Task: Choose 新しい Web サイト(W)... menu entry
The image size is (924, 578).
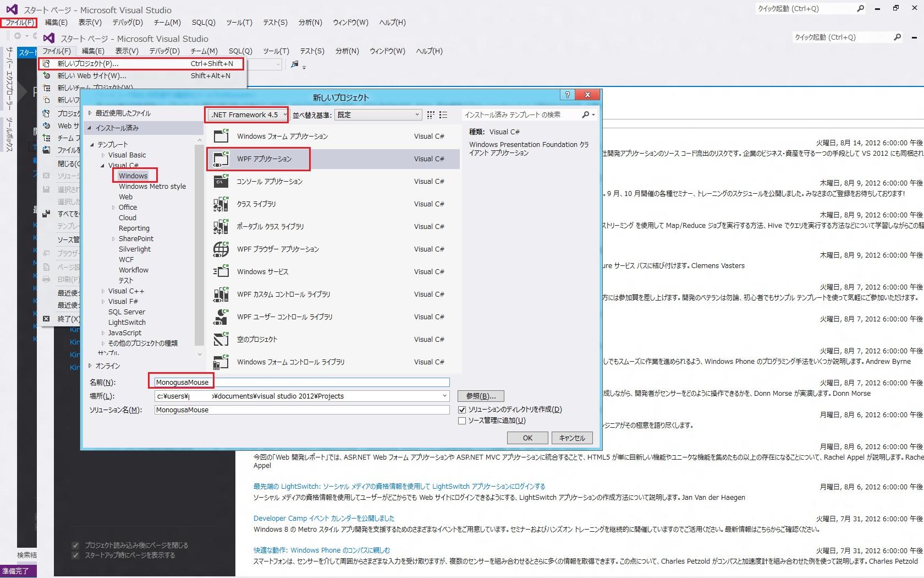Action: click(141, 75)
